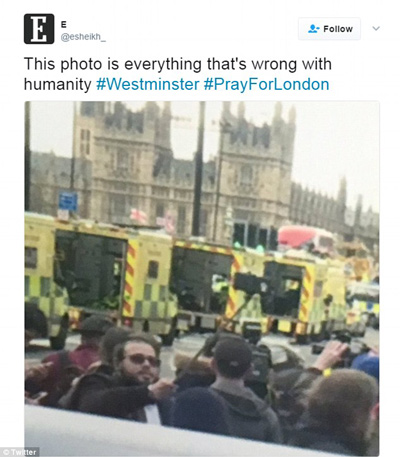Expand the tweet options chevron

tap(376, 29)
